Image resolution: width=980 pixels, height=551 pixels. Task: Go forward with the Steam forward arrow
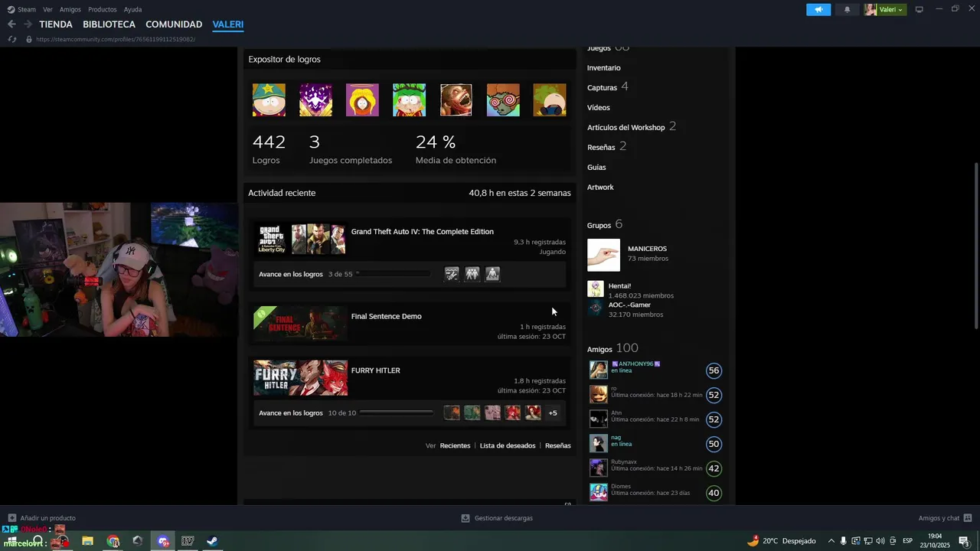click(28, 24)
